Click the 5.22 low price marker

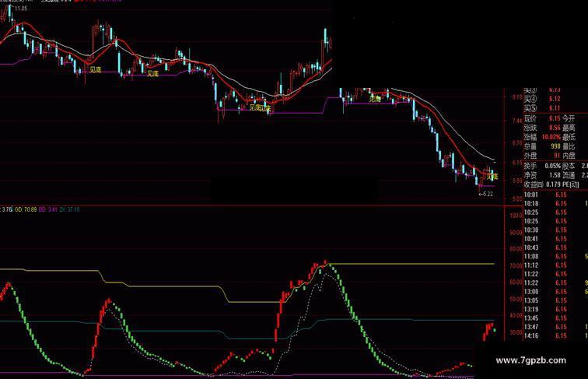coord(486,194)
